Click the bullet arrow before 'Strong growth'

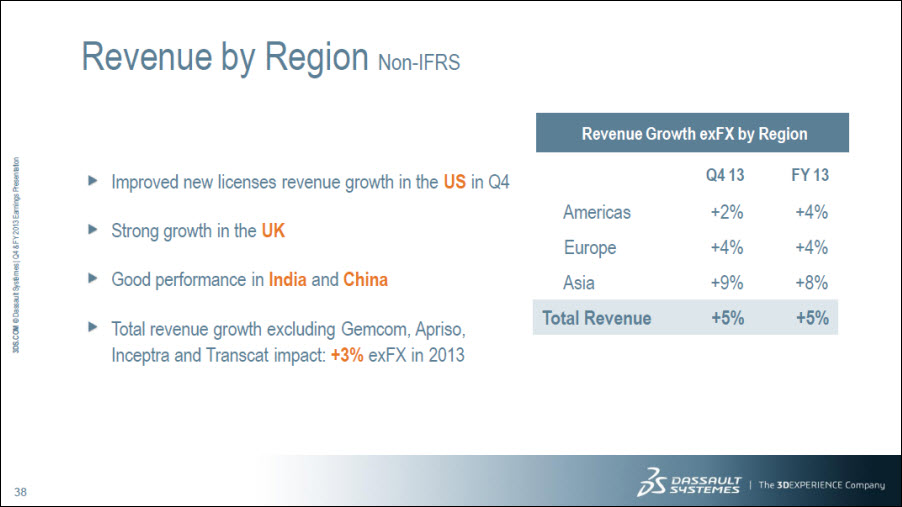coord(93,230)
